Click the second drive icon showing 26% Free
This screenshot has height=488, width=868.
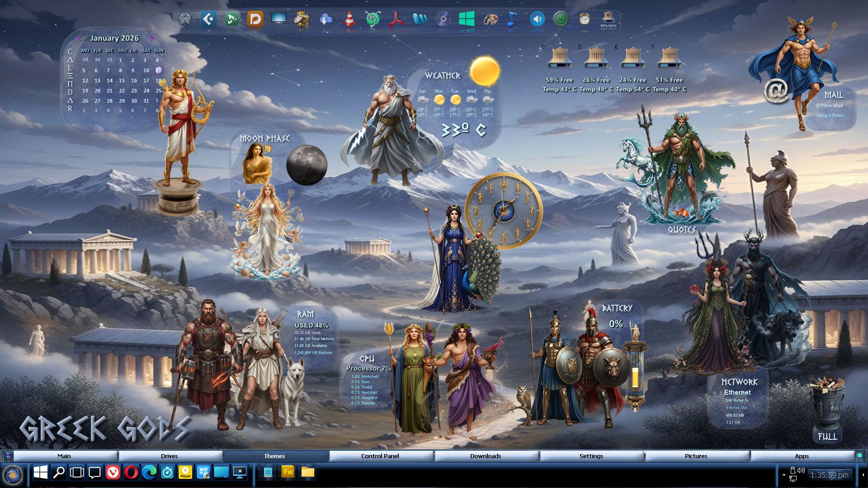click(x=596, y=58)
